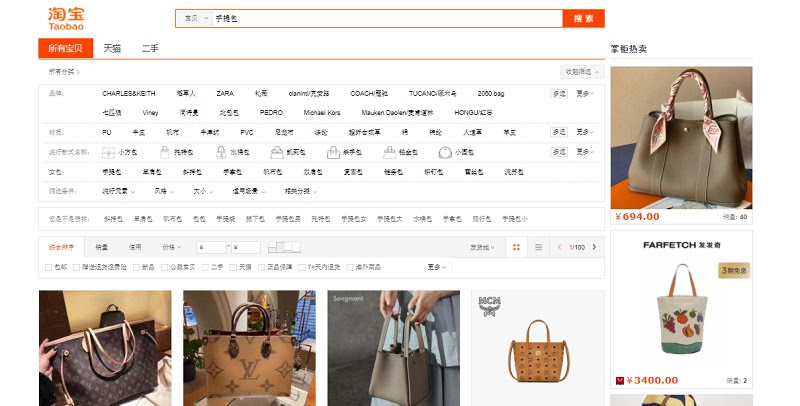Expand 更多 beside the checkbox filters

[x=437, y=267]
